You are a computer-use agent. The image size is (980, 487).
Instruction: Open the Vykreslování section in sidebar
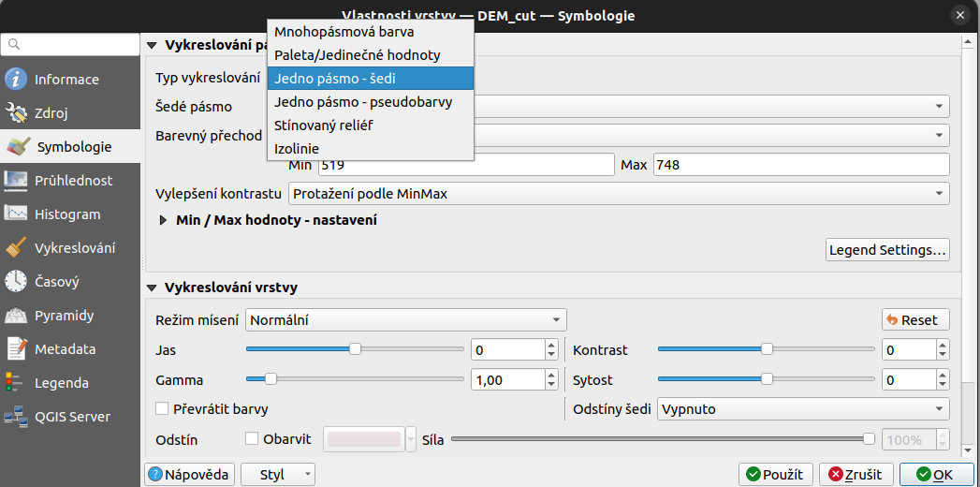70,248
